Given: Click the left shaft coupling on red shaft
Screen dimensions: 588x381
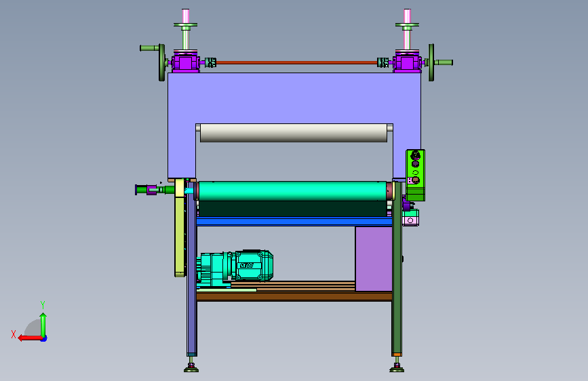Looking at the screenshot, I should click(x=211, y=62).
